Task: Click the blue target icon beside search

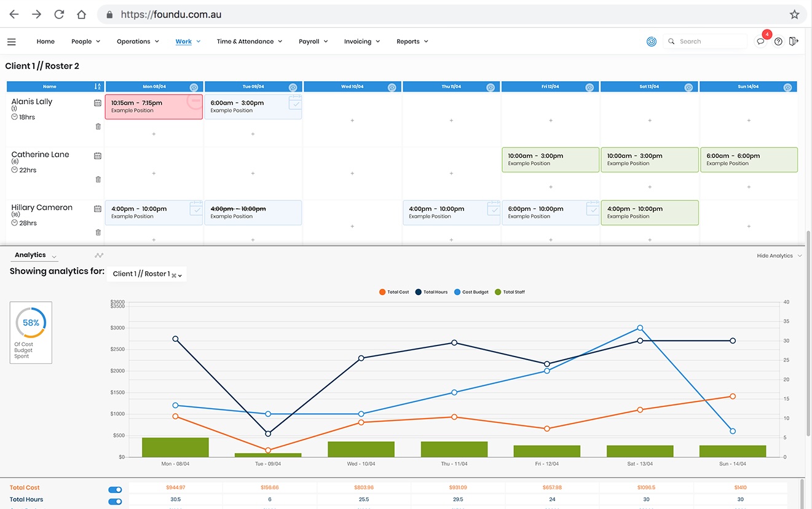Action: [x=652, y=41]
